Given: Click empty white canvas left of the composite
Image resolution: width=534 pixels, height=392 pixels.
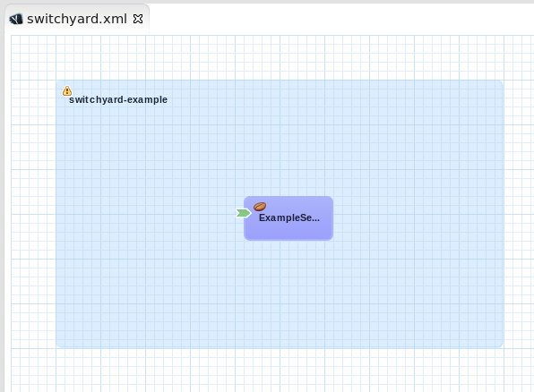Looking at the screenshot, I should tap(33, 214).
